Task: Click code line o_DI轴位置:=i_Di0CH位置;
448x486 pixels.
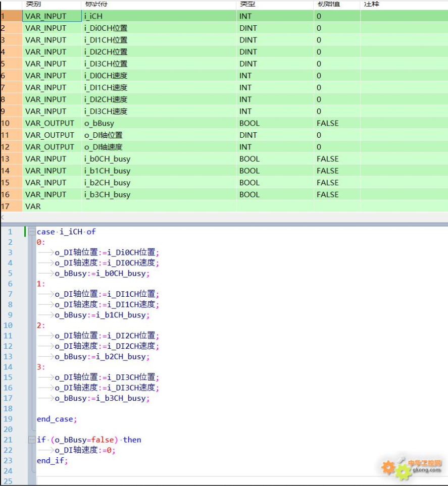Action: 107,253
